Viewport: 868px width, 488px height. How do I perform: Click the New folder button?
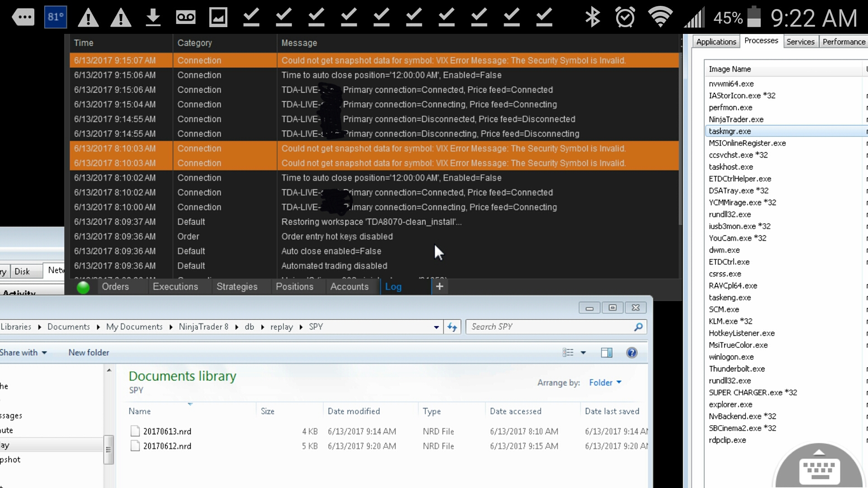click(89, 352)
